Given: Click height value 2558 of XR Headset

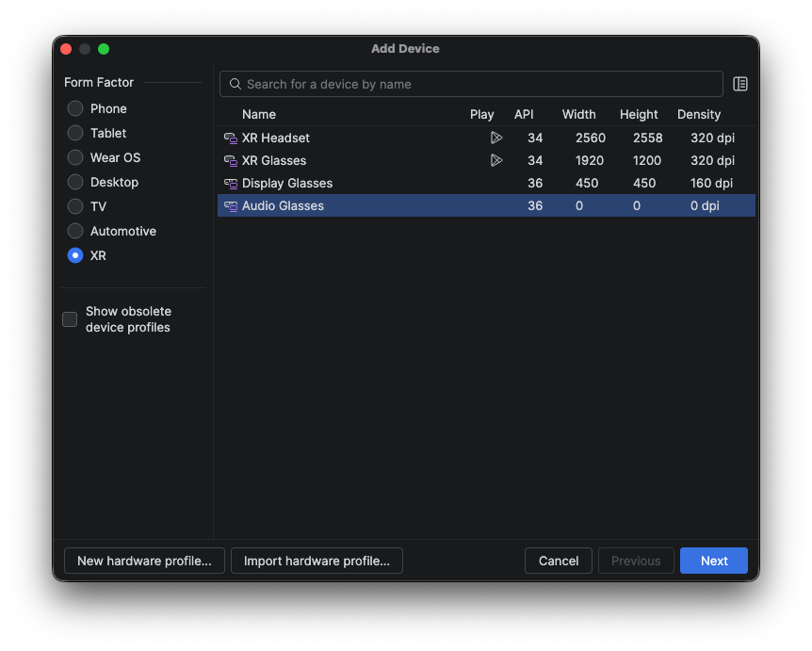Looking at the screenshot, I should pos(647,138).
